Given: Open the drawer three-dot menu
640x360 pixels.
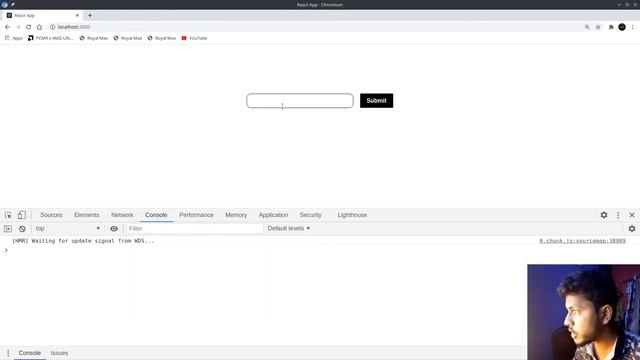Looking at the screenshot, I should [8, 353].
